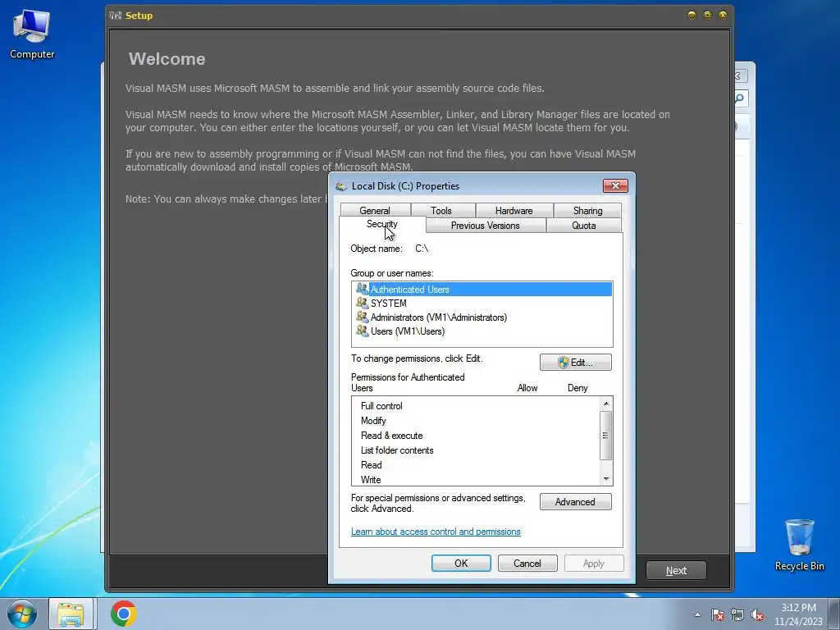Switch to the General tab
The width and height of the screenshot is (840, 630).
[x=375, y=211]
